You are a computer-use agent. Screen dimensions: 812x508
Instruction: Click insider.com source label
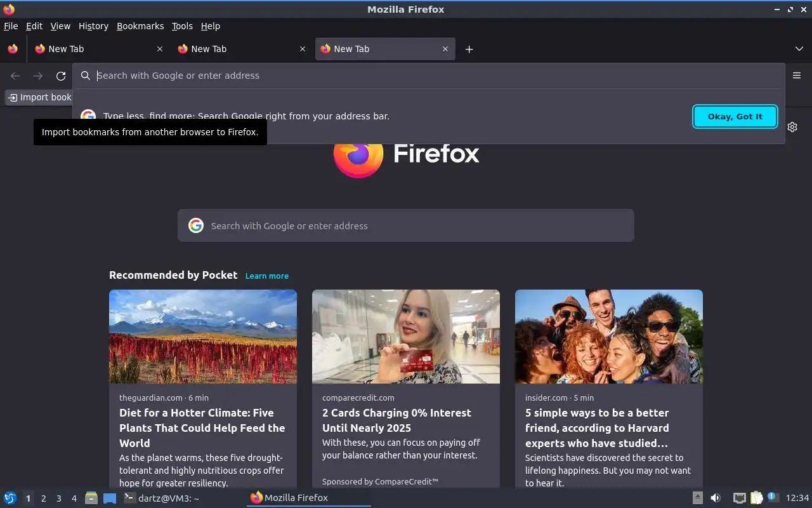546,398
